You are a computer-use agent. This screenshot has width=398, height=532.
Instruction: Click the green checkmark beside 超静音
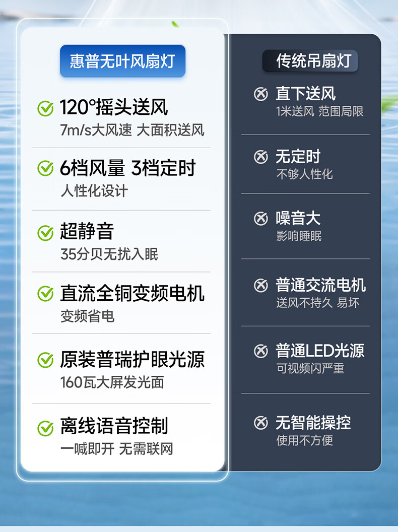coord(45,233)
